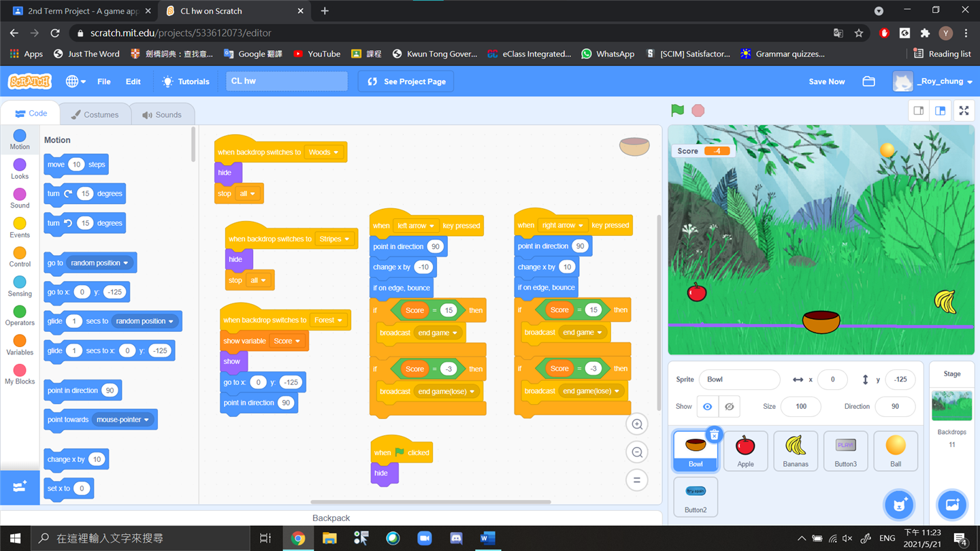The width and height of the screenshot is (980, 551).
Task: Enter full screen stage mode
Action: click(964, 111)
